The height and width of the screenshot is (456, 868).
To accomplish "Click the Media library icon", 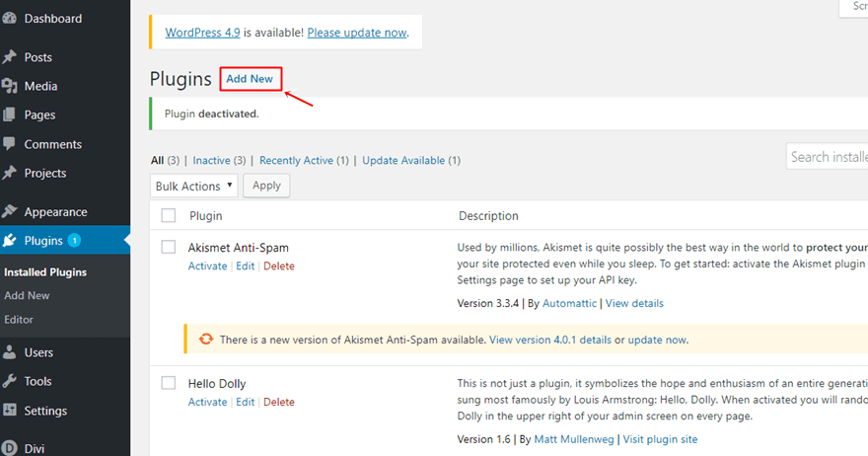I will tap(10, 86).
